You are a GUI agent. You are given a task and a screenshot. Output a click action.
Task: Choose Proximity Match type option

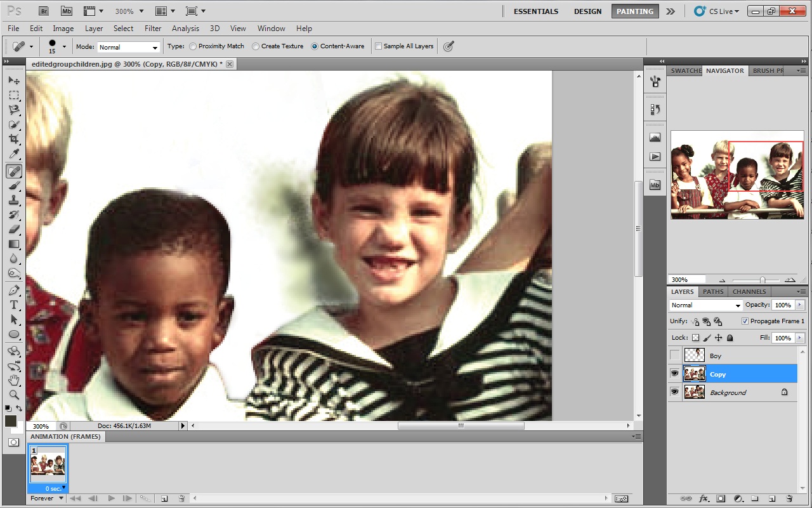216,46
